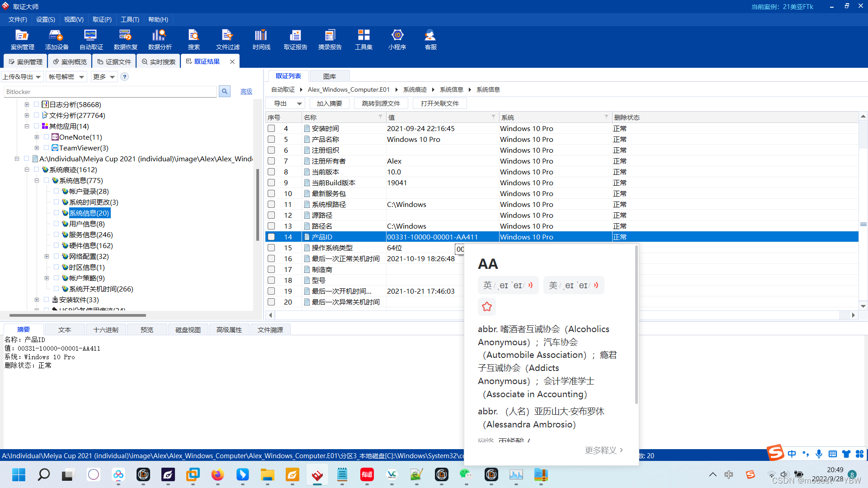Expand the 网络配置(32) tree node
Screen dimensions: 868x488
(47, 256)
